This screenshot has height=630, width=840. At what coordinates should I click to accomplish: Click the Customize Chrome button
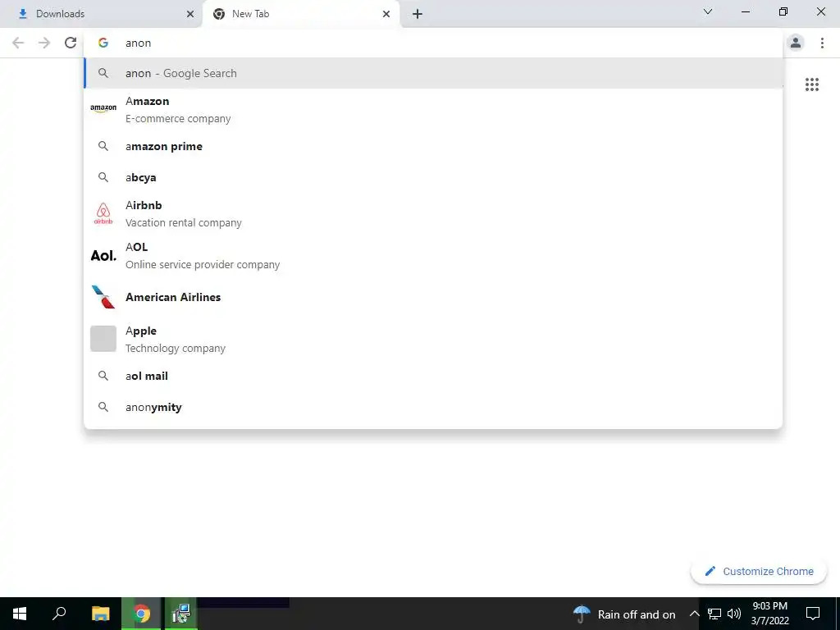(x=759, y=572)
